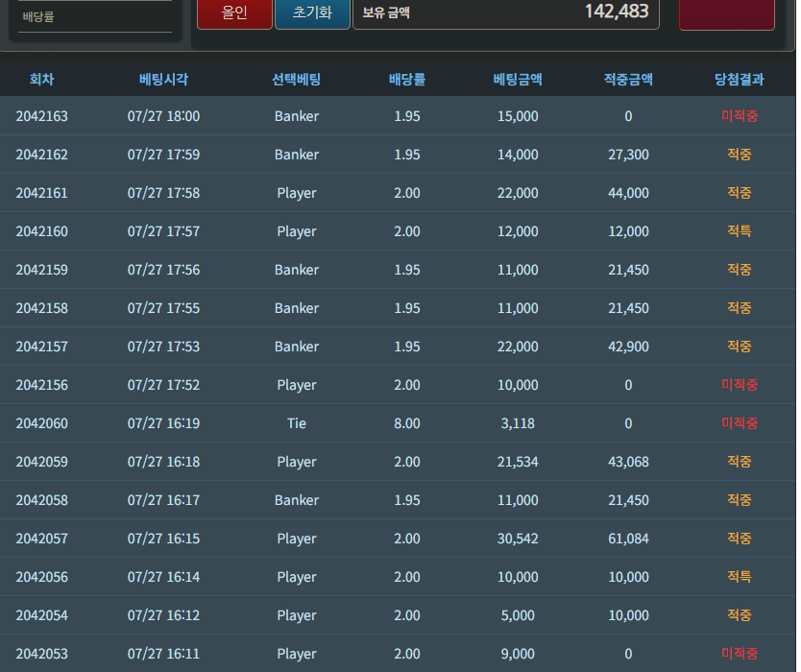This screenshot has height=672, width=801.
Task: Click the 초기화 reset button
Action: [312, 12]
